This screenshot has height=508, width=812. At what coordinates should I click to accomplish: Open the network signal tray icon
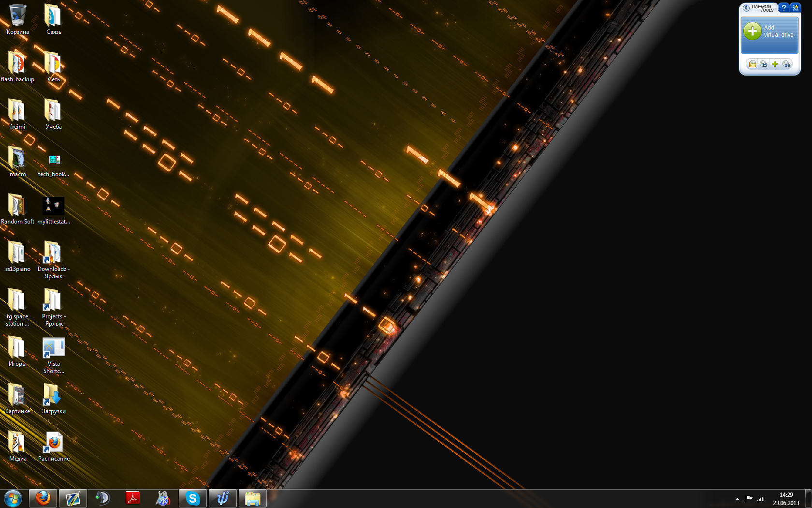tap(760, 499)
